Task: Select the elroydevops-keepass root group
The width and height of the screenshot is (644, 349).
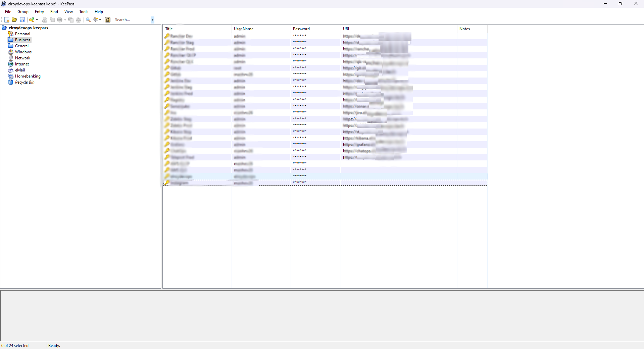Action: coord(28,28)
